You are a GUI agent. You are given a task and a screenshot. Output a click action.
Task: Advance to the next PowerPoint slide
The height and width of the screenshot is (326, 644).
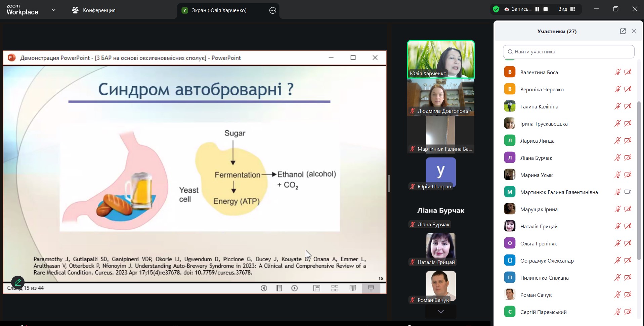point(295,288)
